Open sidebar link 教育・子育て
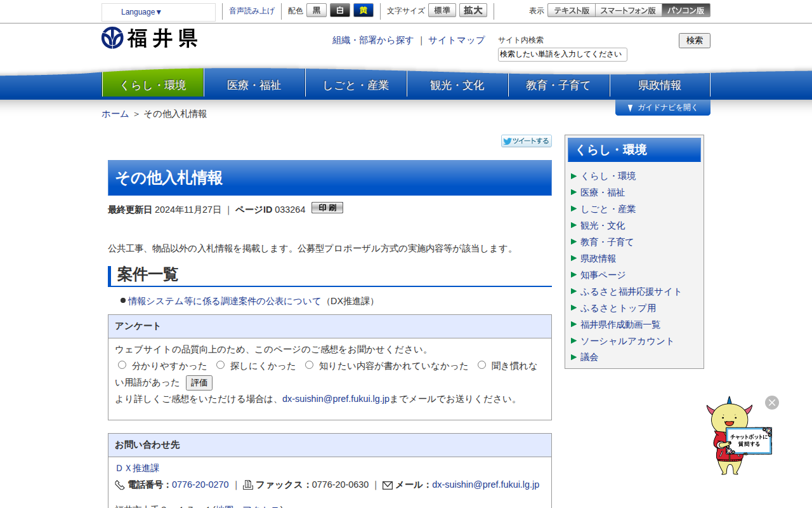The width and height of the screenshot is (812, 508). click(x=607, y=242)
